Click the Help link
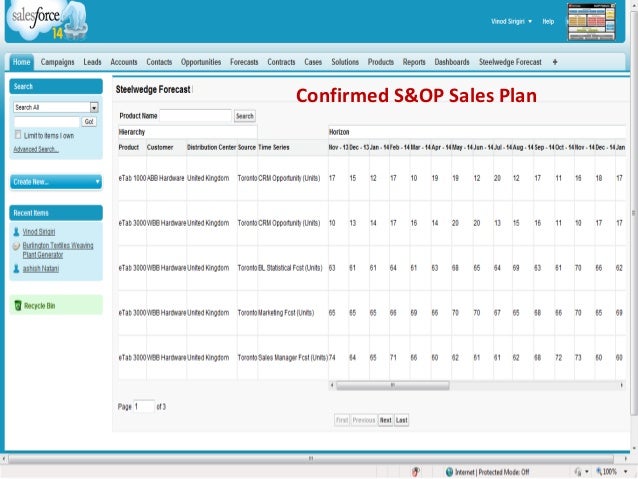638x479 pixels. click(x=548, y=21)
